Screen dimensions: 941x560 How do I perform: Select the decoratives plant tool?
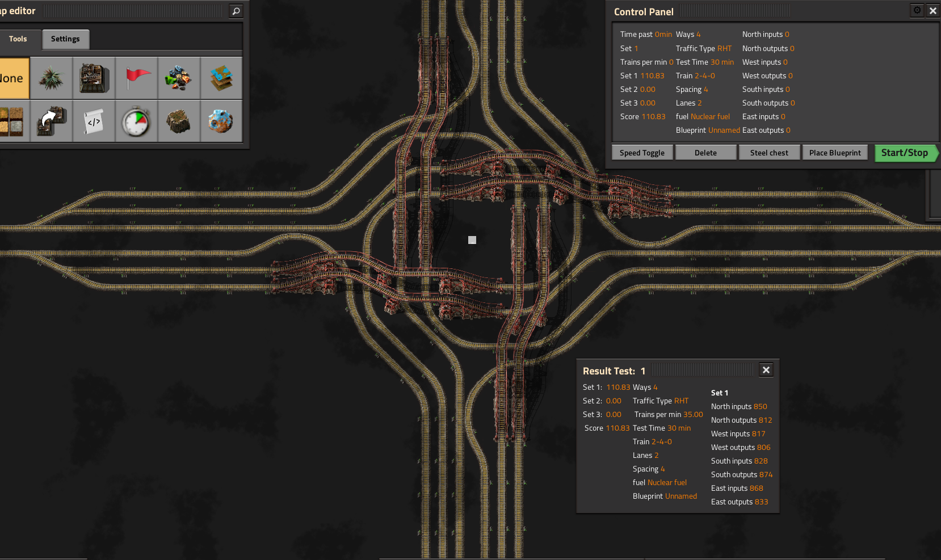tap(51, 78)
